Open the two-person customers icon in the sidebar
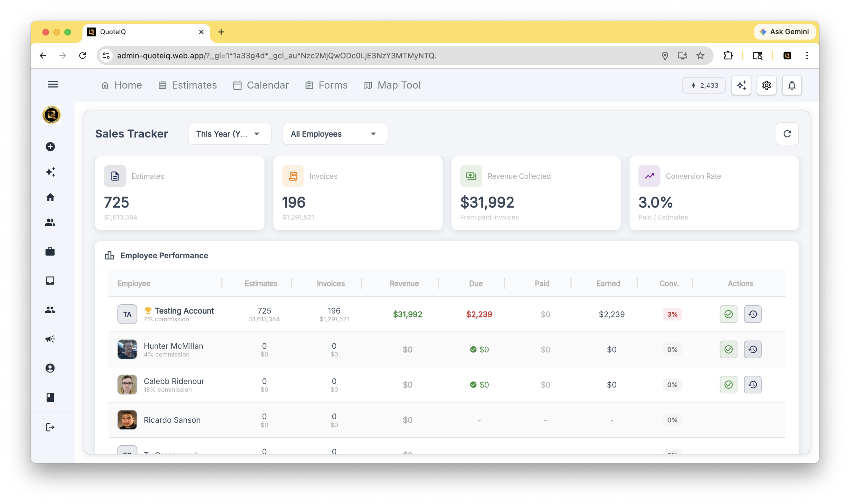 coord(50,222)
